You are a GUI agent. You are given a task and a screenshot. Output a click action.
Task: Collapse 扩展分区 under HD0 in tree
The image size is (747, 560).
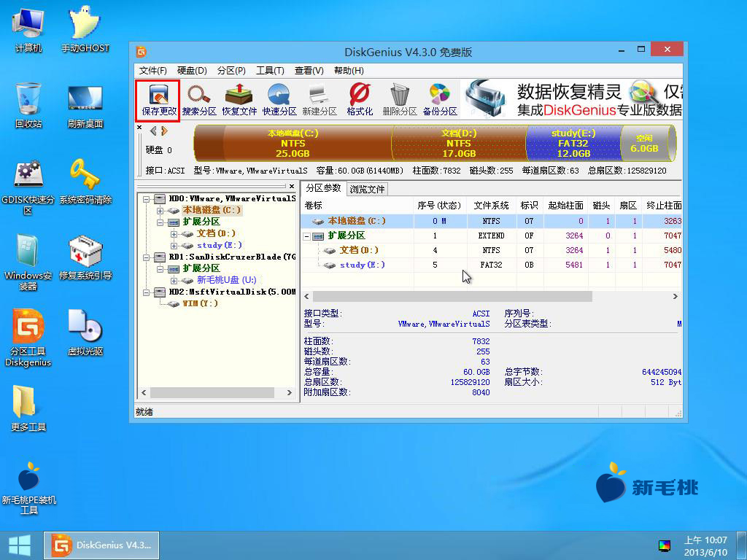tap(160, 222)
